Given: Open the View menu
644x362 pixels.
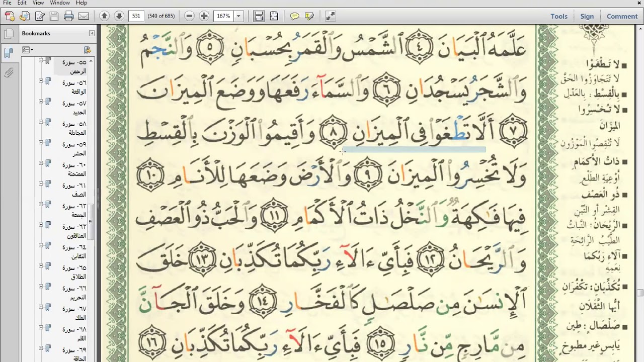Looking at the screenshot, I should click(x=38, y=3).
